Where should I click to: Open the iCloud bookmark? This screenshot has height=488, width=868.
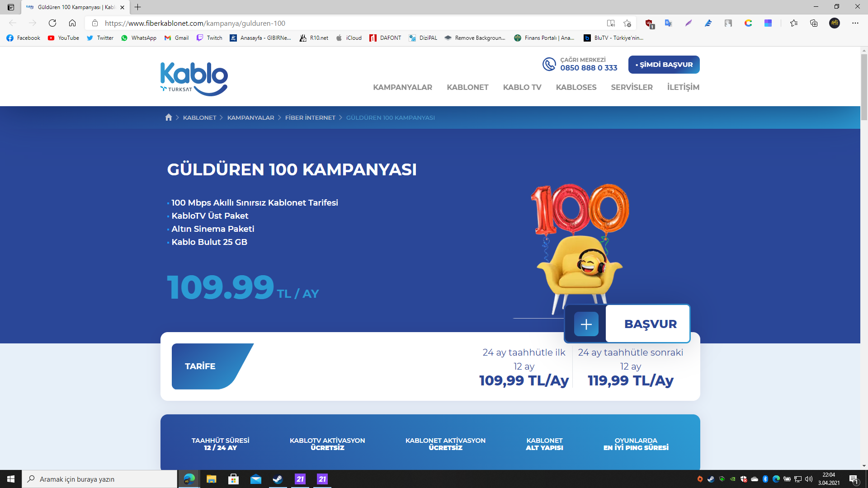(x=349, y=38)
